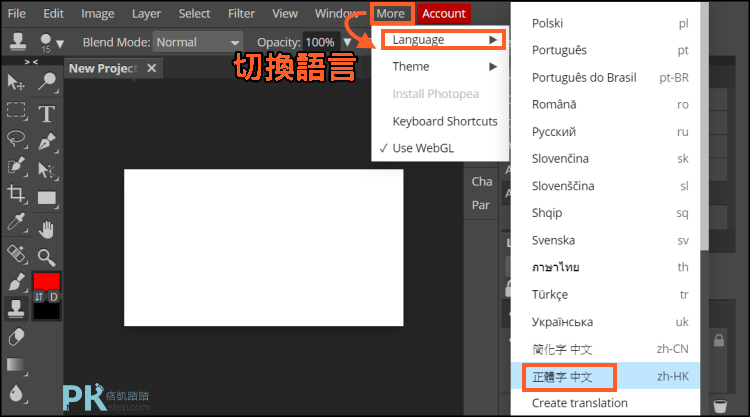
Task: Select the Brush tool
Action: point(17,282)
